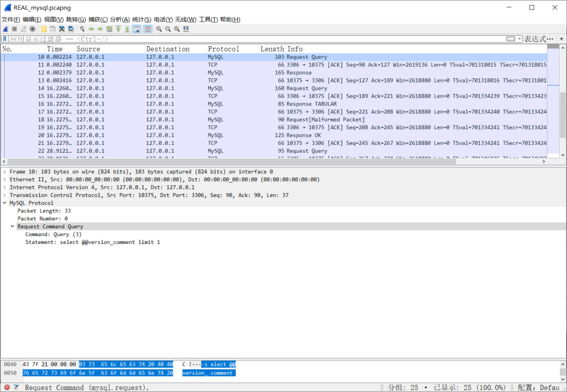567x392 pixels.
Task: Add filter button with plus icon
Action: click(562, 39)
